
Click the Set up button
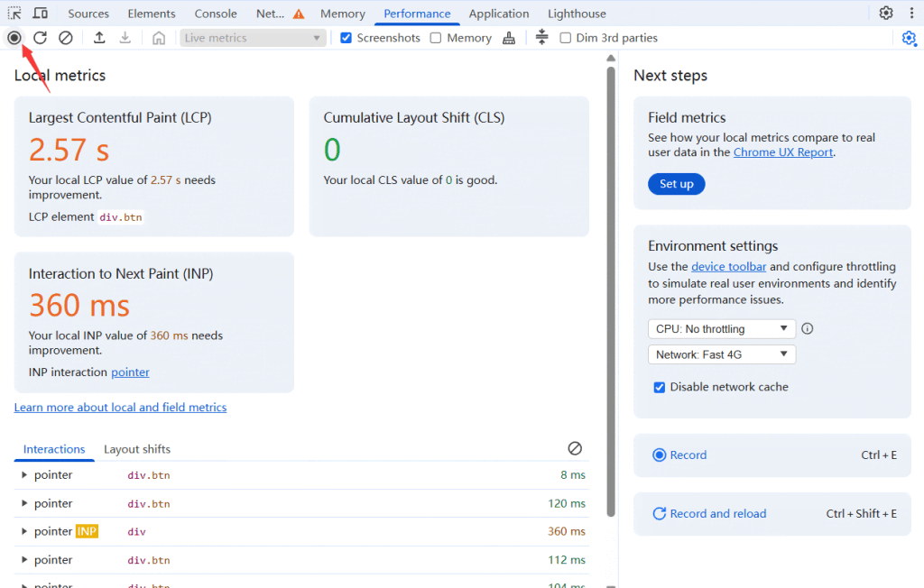[x=677, y=184]
